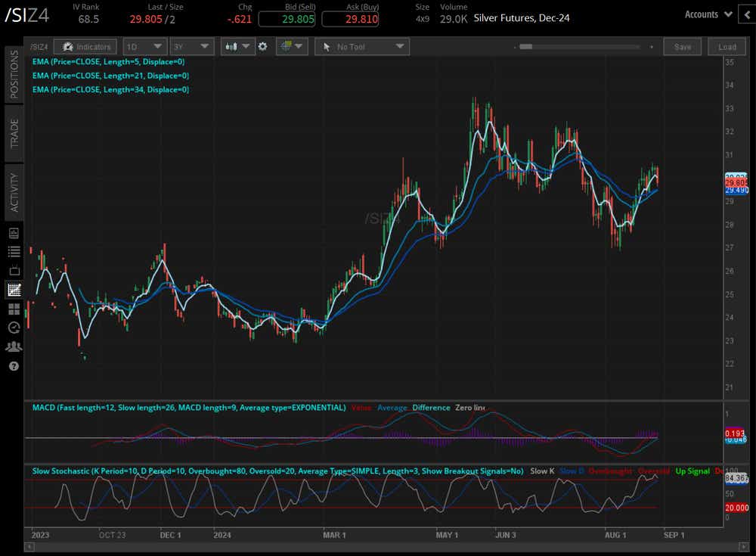
Task: Open the chart settings gear
Action: pyautogui.click(x=263, y=46)
